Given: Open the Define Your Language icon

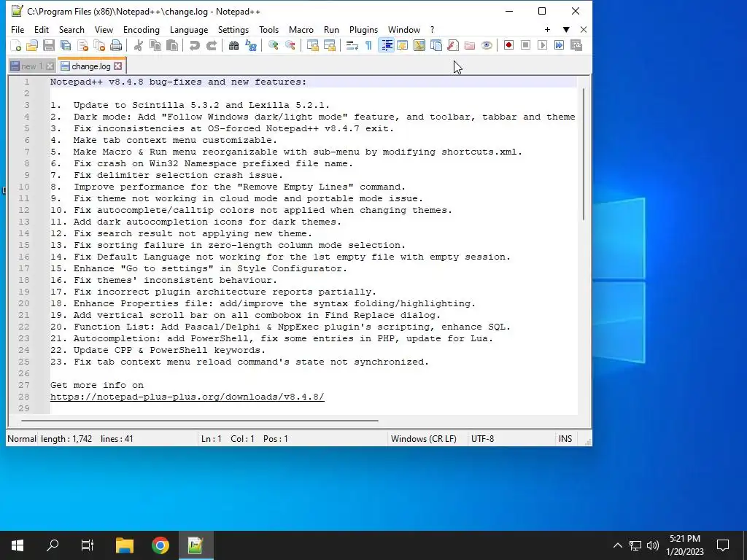Looking at the screenshot, I should pyautogui.click(x=403, y=45).
